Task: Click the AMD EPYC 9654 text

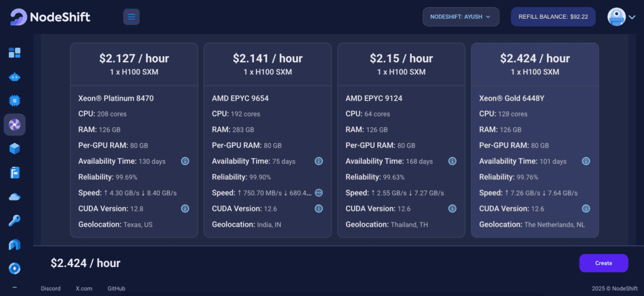Action: click(x=240, y=98)
